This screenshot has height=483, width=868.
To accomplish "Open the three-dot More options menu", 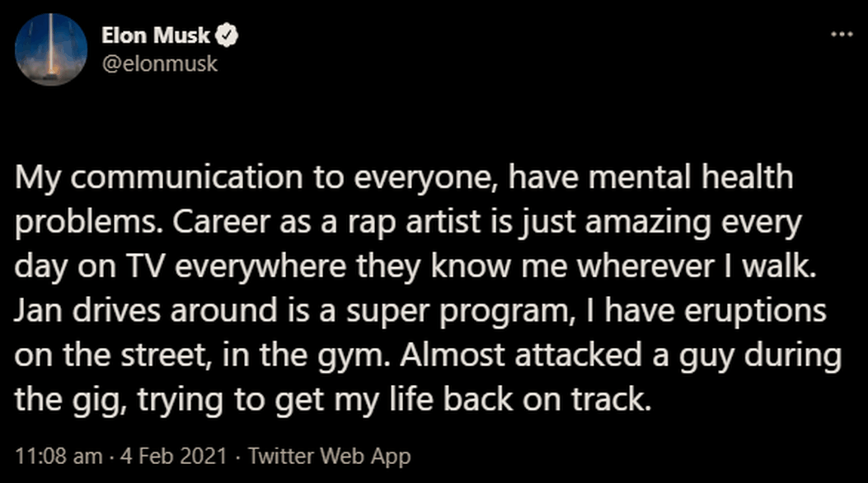I will [842, 35].
